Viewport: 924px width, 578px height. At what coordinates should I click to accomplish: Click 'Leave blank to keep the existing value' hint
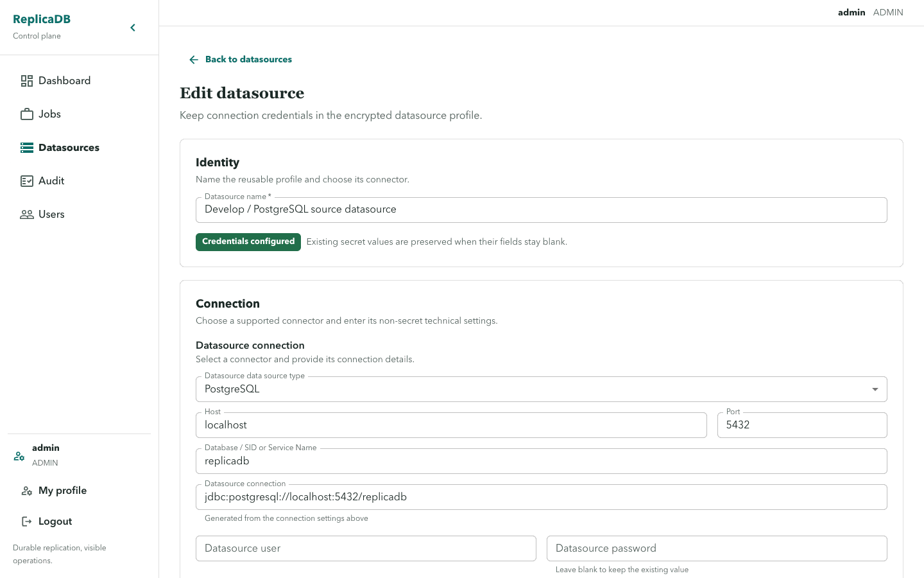pyautogui.click(x=622, y=570)
